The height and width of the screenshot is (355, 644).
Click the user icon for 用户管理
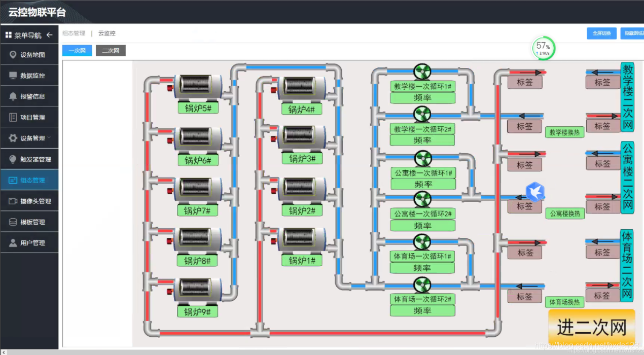[13, 243]
